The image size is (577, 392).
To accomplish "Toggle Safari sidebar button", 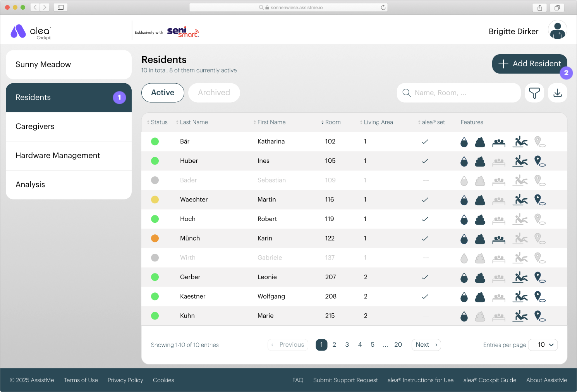I will (61, 7).
